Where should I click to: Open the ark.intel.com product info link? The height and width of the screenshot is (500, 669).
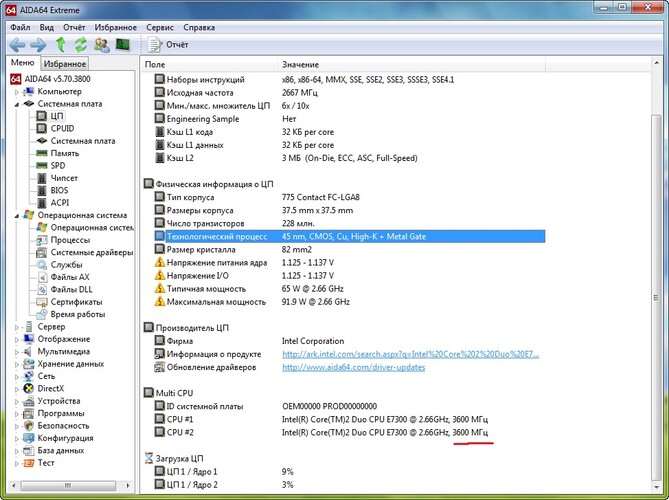(410, 354)
